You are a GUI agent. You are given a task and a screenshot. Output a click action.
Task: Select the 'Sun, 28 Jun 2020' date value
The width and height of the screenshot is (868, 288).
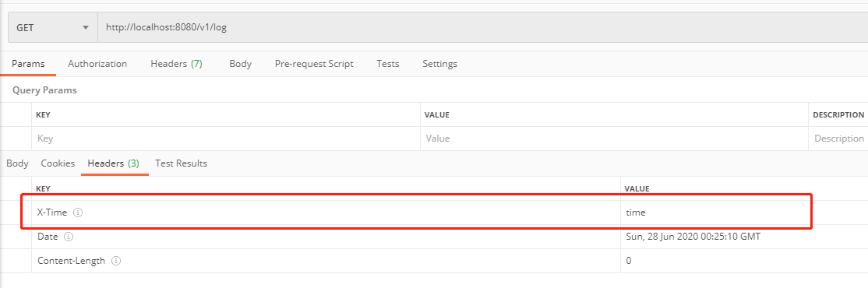pyautogui.click(x=693, y=237)
